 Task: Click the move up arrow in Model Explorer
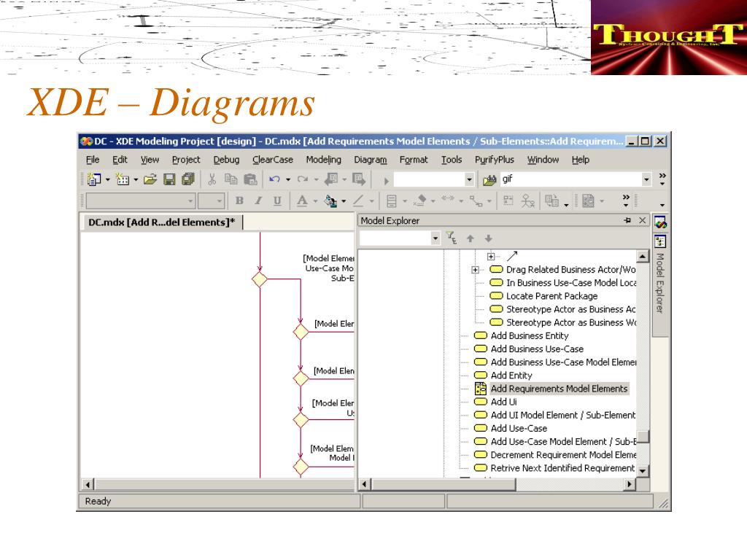pos(471,238)
